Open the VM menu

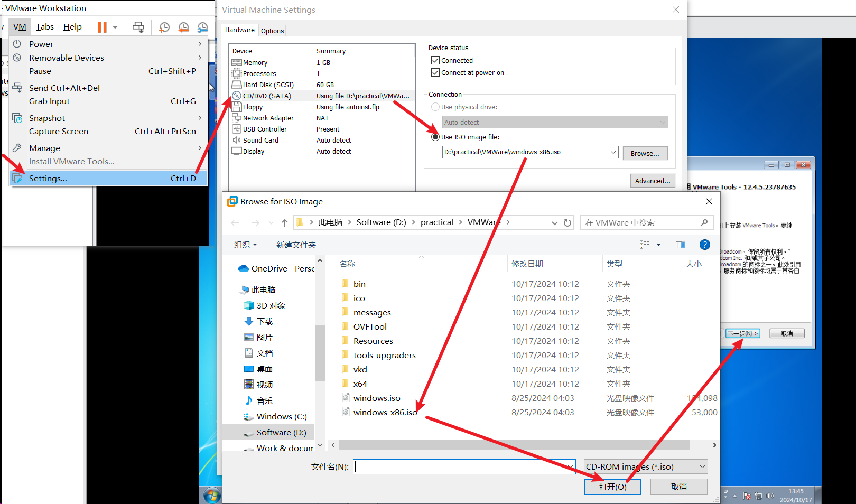pos(20,27)
